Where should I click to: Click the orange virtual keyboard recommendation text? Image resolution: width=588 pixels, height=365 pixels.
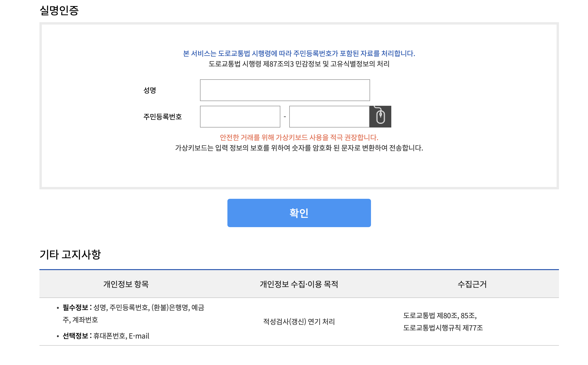coord(299,138)
